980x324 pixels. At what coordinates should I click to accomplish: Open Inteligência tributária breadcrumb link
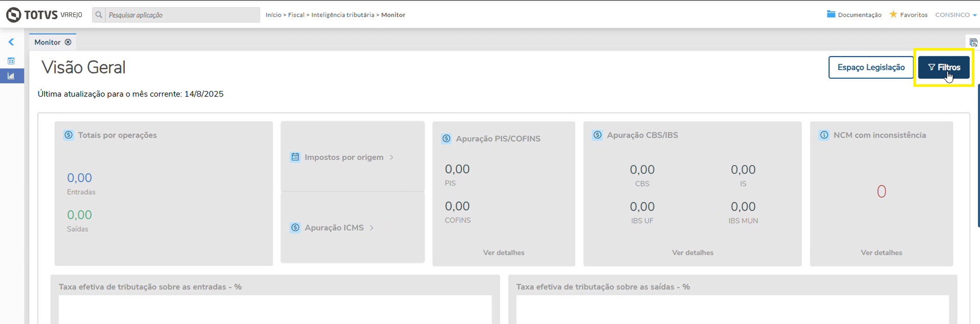(343, 15)
